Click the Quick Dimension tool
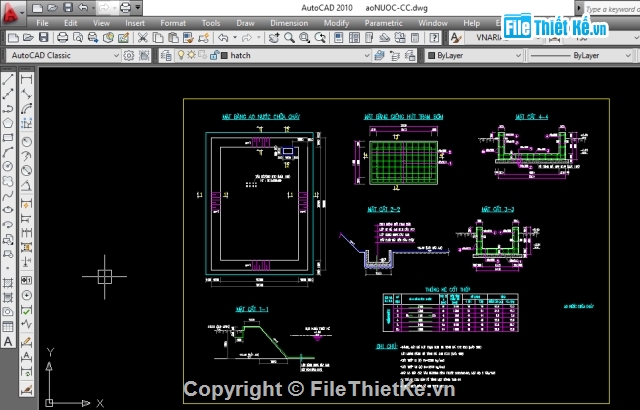640x410 pixels. 27,204
